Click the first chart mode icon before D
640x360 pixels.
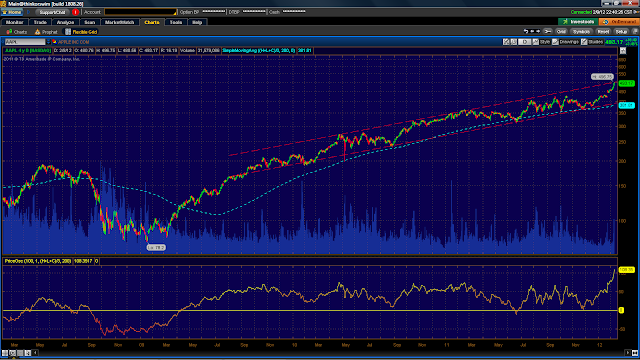click(x=506, y=42)
